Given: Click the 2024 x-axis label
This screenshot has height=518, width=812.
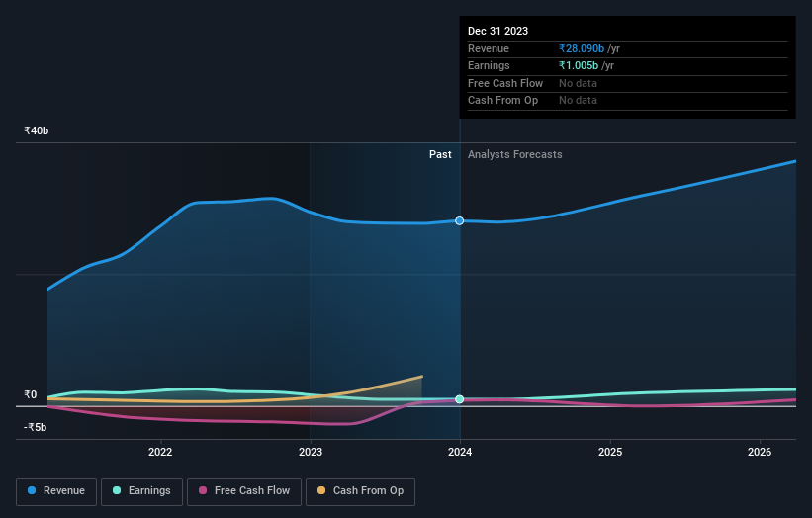Looking at the screenshot, I should click(460, 453).
